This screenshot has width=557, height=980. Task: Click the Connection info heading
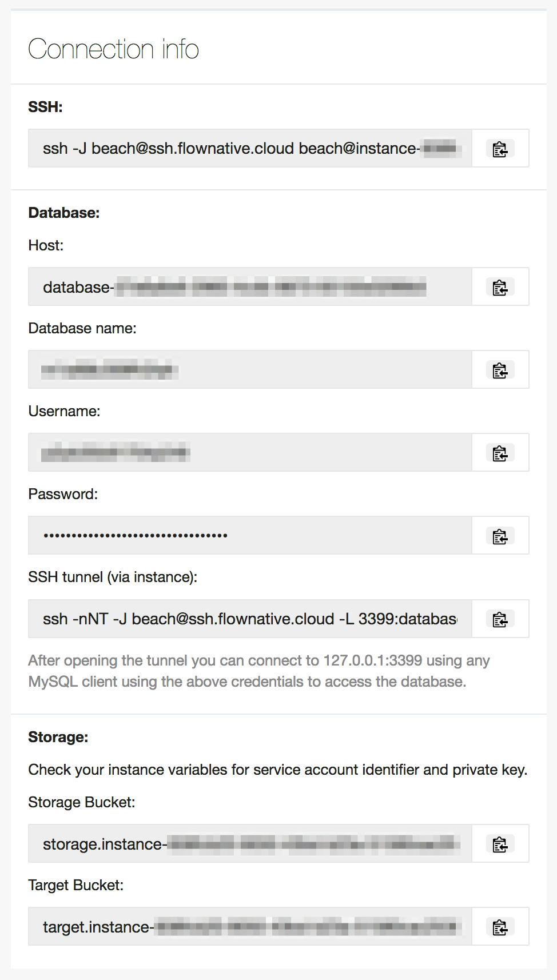tap(113, 49)
